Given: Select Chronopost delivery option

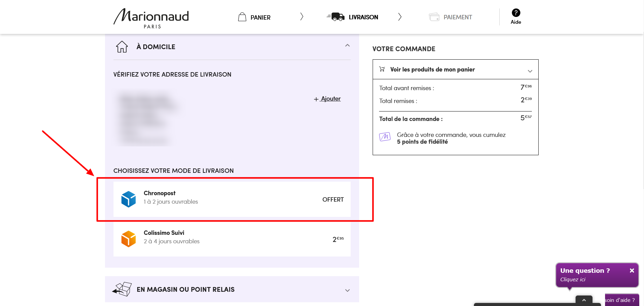Looking at the screenshot, I should pyautogui.click(x=232, y=199).
